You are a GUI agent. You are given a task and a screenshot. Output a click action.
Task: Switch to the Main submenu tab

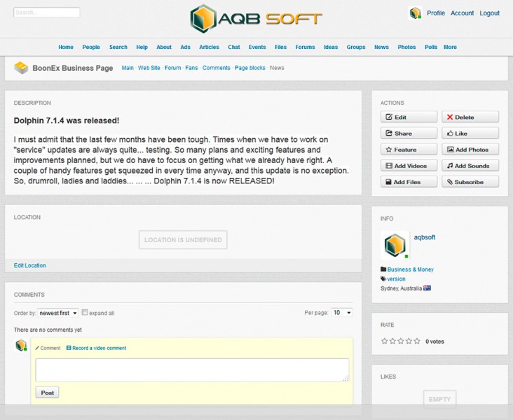coord(128,68)
